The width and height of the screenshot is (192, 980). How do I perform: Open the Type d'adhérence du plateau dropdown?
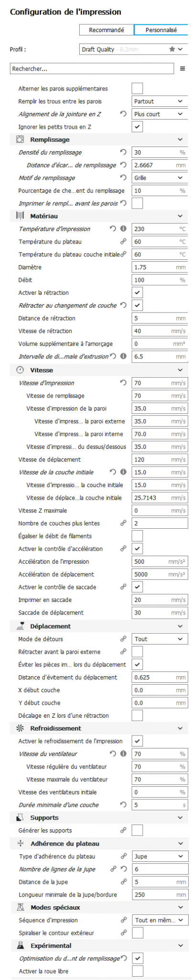click(x=160, y=856)
